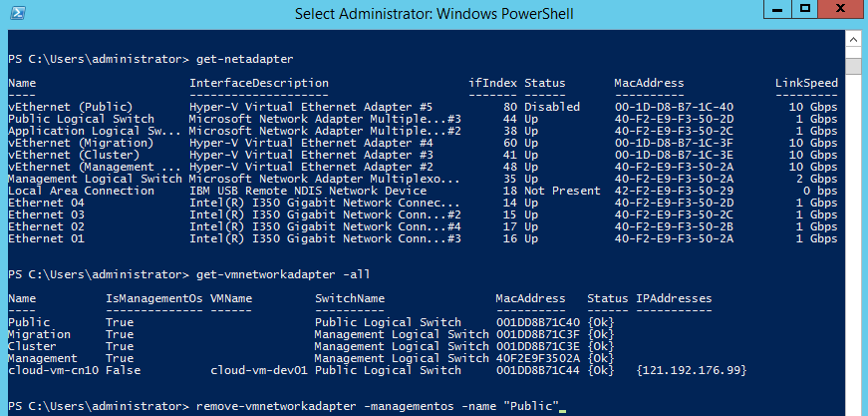
Task: Close the Windows PowerShell window
Action: pos(841,9)
